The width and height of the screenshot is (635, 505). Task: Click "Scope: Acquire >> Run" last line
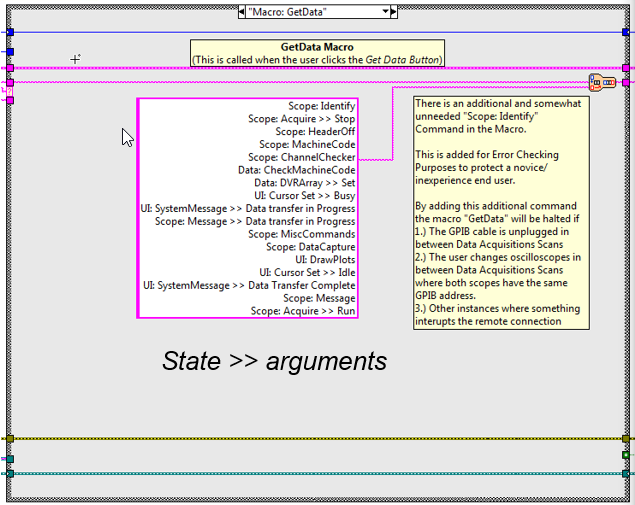coord(303,311)
